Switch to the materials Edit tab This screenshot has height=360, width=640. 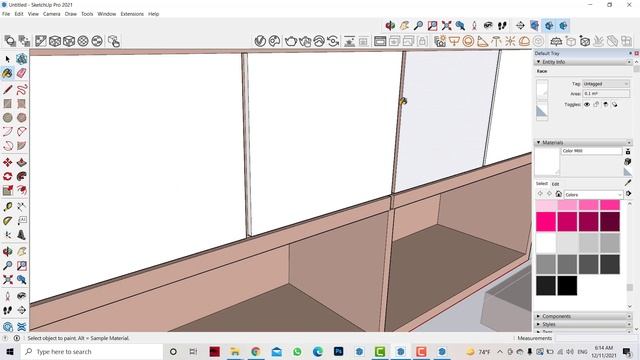[555, 184]
